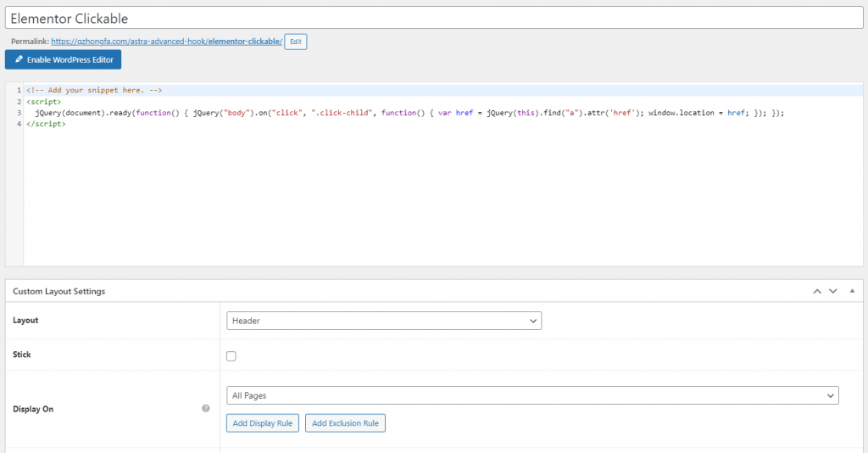Click the Display On label
868x453 pixels.
(33, 409)
